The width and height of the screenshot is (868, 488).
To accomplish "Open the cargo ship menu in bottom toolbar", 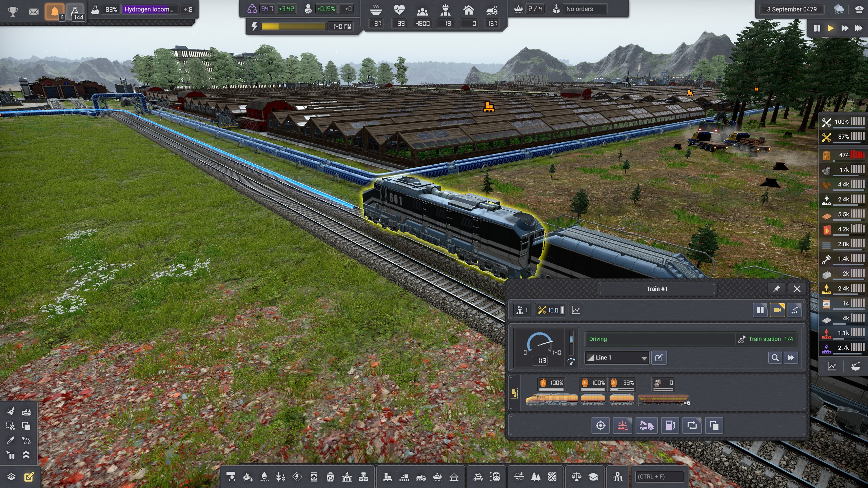I will 437,477.
